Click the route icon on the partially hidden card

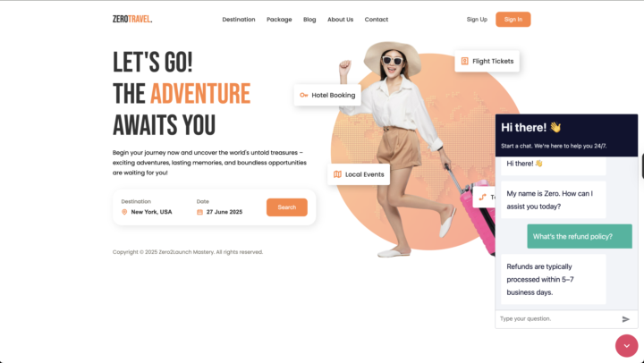point(483,197)
